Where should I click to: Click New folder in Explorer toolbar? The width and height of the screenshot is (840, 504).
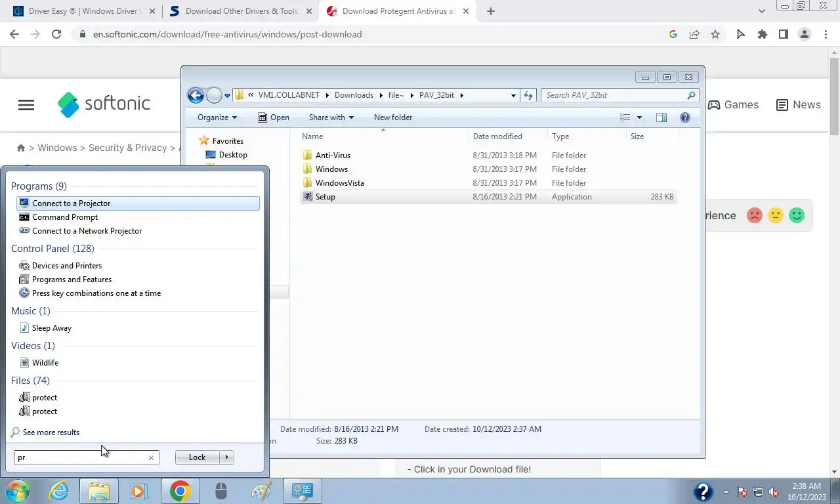pos(393,117)
